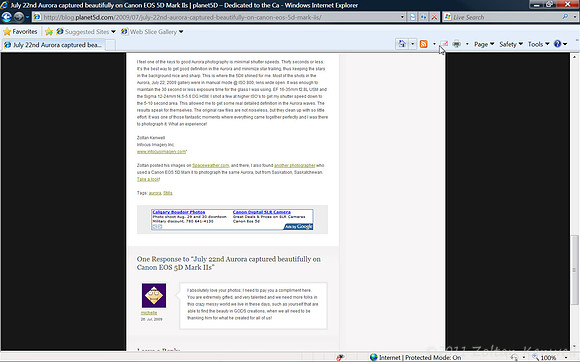Image resolution: width=580 pixels, height=362 pixels.
Task: Select the July 22nd Aurora tab
Action: [53, 45]
